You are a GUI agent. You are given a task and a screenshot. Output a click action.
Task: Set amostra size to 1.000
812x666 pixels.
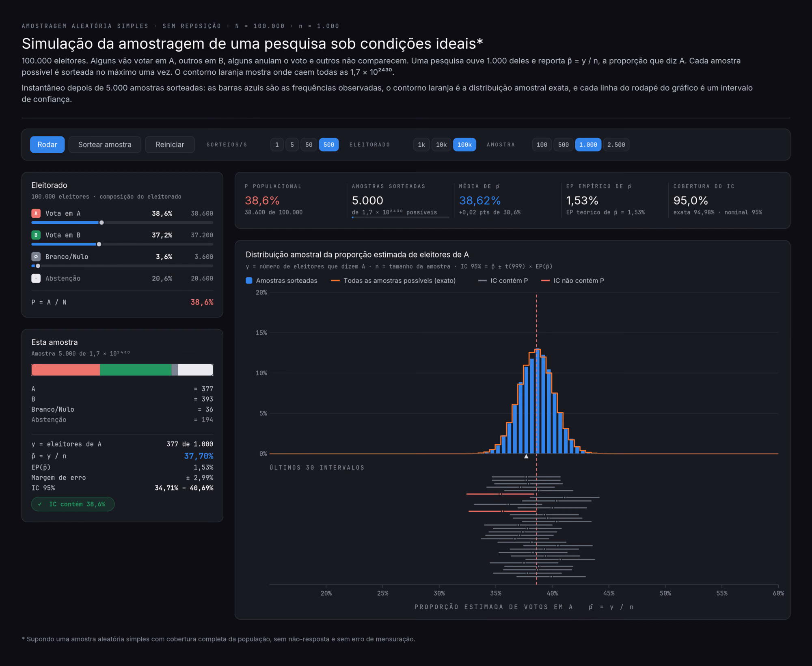tap(588, 145)
